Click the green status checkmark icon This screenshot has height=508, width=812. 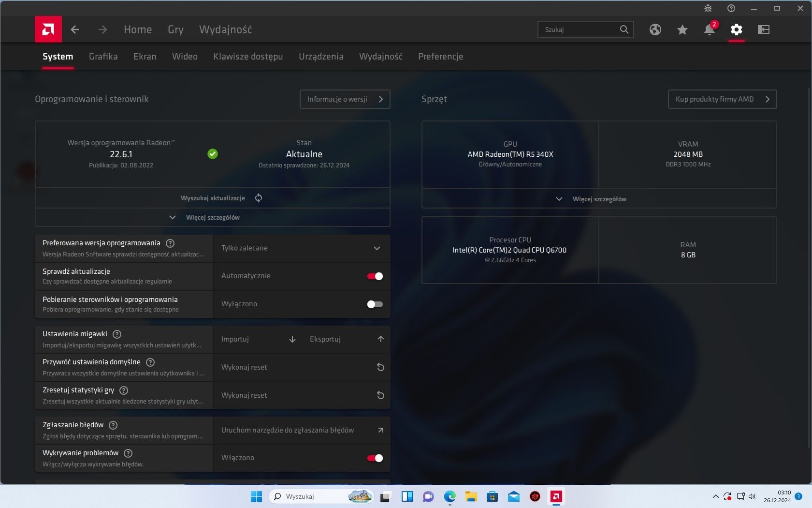coord(213,154)
